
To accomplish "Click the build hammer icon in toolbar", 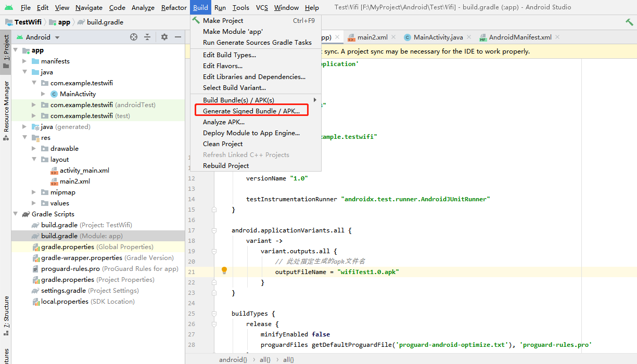I will coord(630,22).
